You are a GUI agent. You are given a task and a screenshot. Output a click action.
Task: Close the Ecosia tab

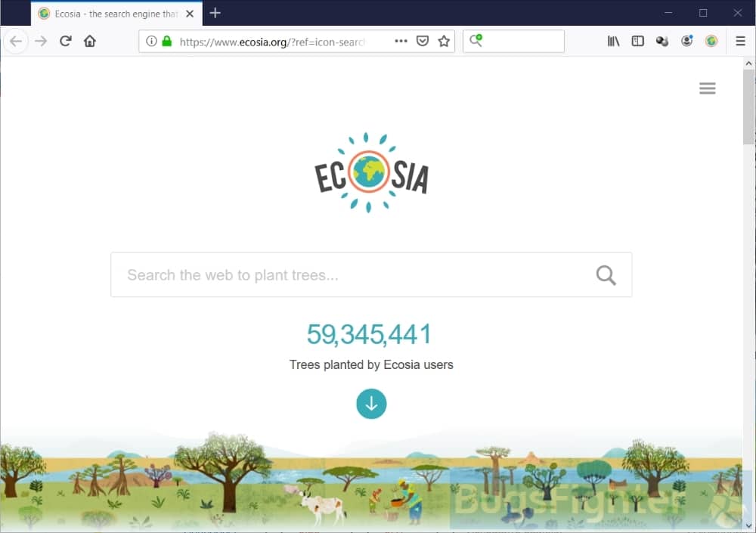(190, 14)
